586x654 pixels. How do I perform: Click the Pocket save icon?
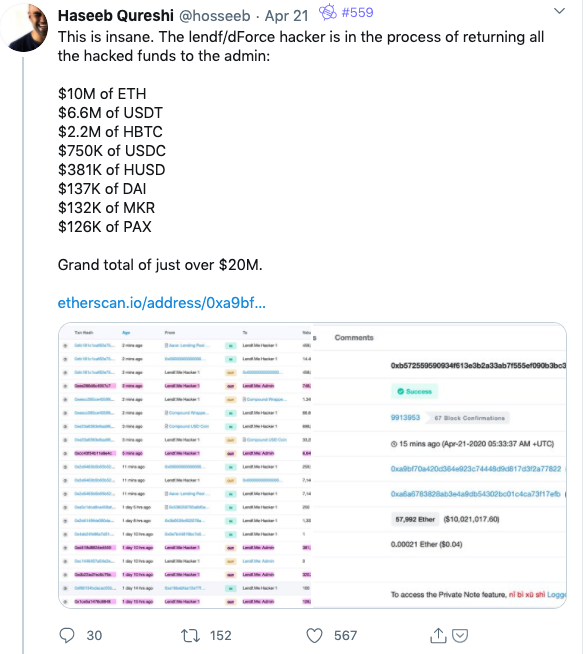[460, 636]
